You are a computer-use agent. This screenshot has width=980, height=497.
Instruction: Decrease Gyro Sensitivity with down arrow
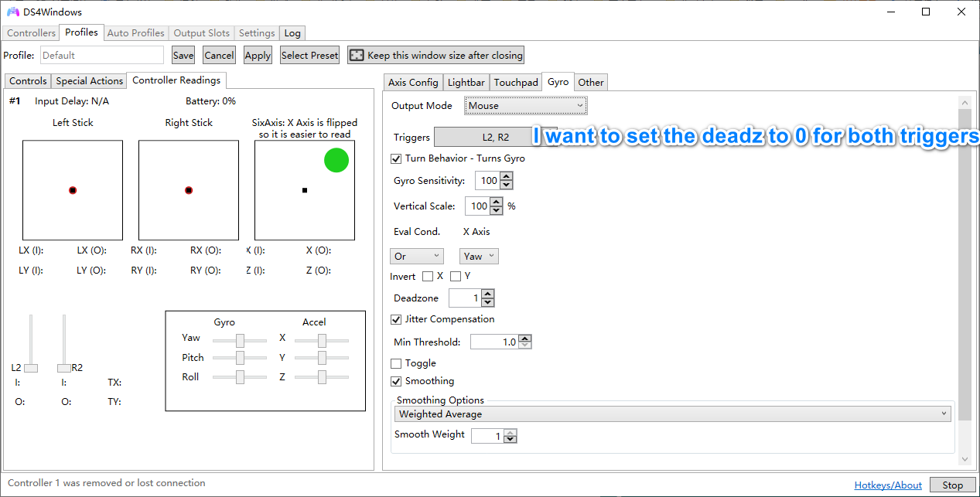(x=507, y=185)
